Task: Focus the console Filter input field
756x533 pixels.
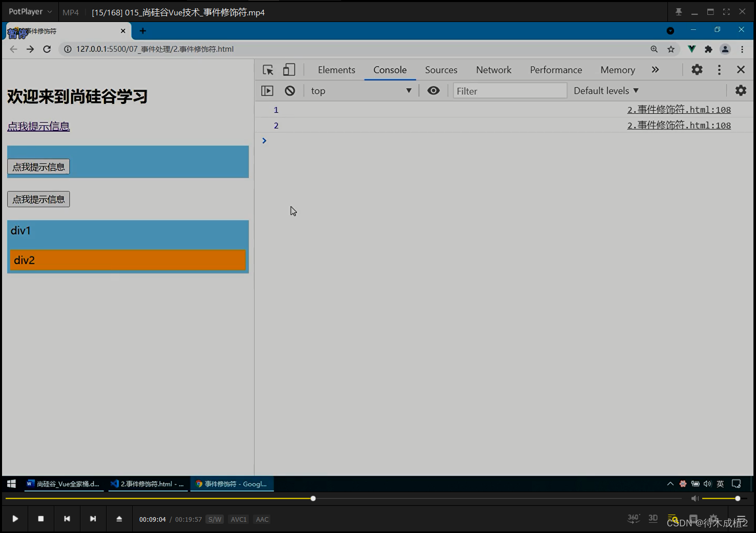Action: (x=510, y=91)
